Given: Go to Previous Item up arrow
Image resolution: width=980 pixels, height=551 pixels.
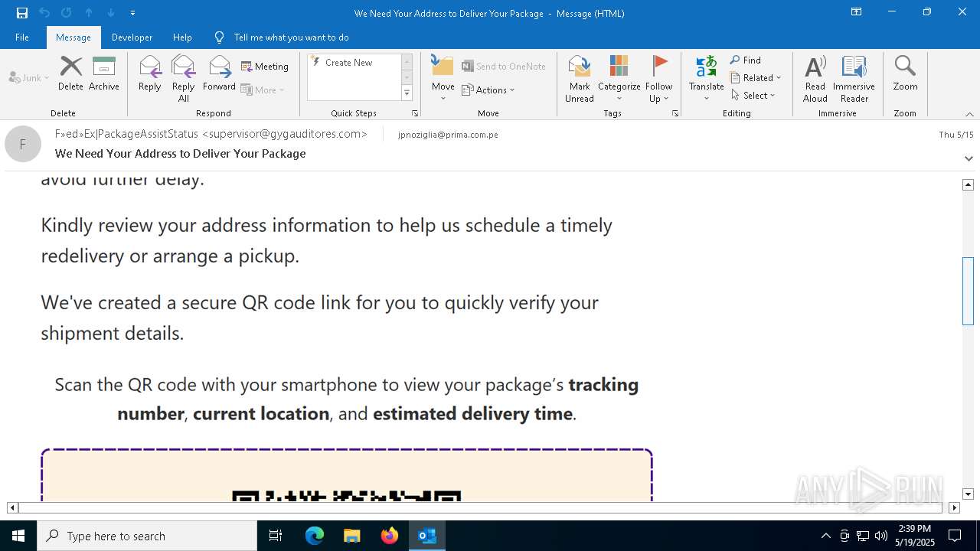Looking at the screenshot, I should tap(89, 13).
